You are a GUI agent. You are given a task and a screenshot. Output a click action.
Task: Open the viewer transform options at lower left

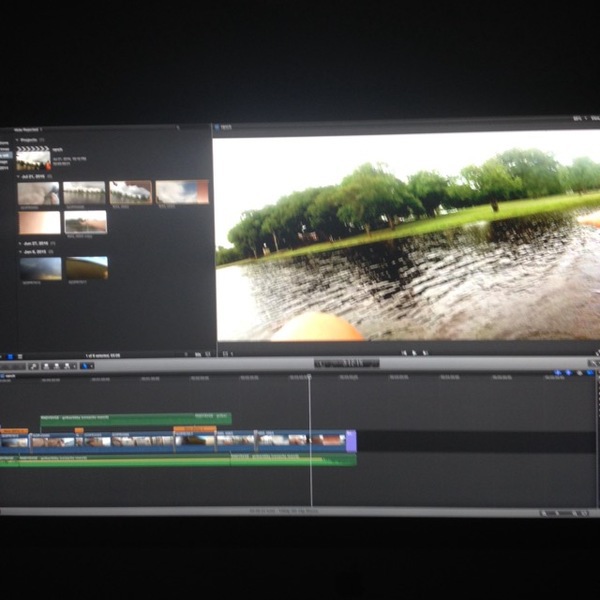227,354
